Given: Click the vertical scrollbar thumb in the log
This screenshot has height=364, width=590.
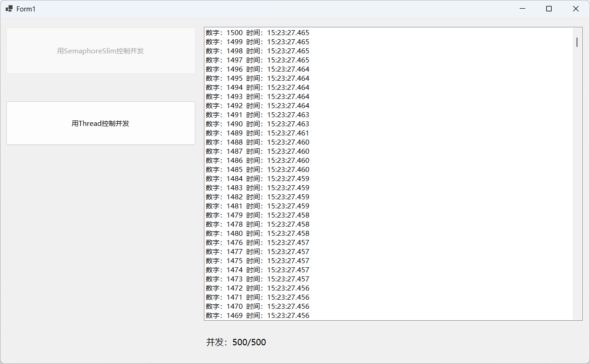Looking at the screenshot, I should pyautogui.click(x=577, y=42).
